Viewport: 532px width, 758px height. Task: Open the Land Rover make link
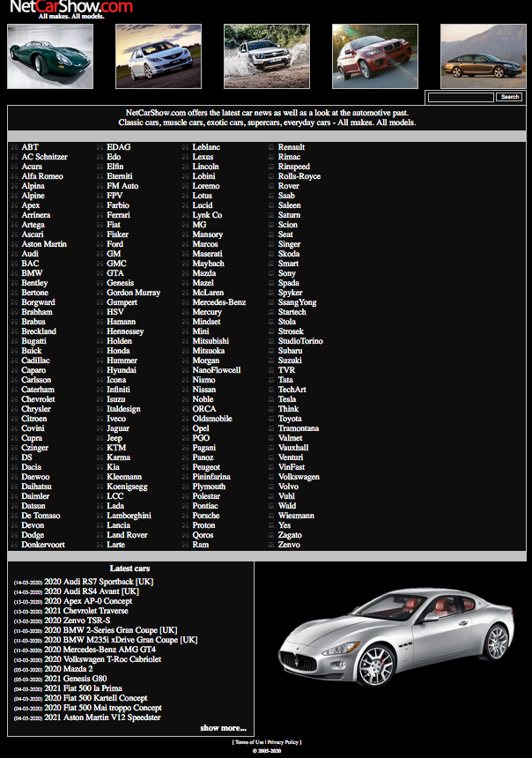(127, 535)
